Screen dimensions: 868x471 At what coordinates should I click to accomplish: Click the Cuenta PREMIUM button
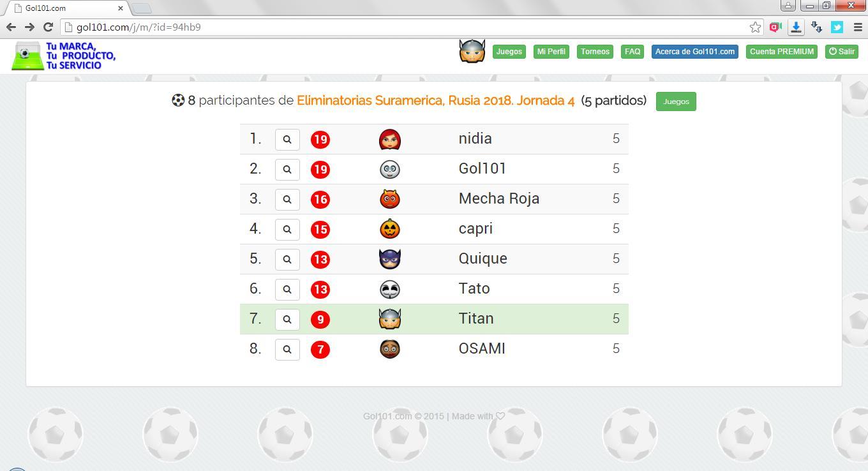(x=781, y=52)
